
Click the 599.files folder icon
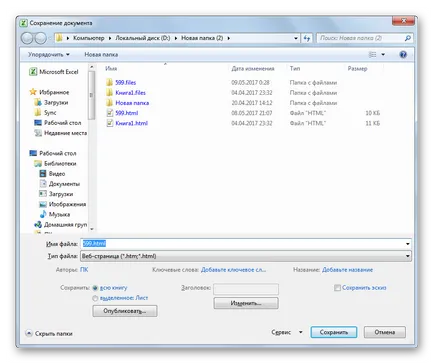pos(109,82)
